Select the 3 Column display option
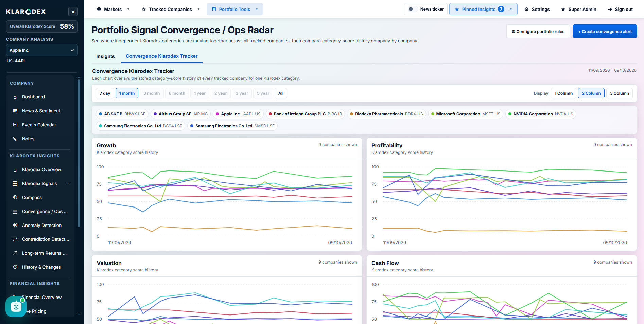644x324 pixels. coord(619,93)
